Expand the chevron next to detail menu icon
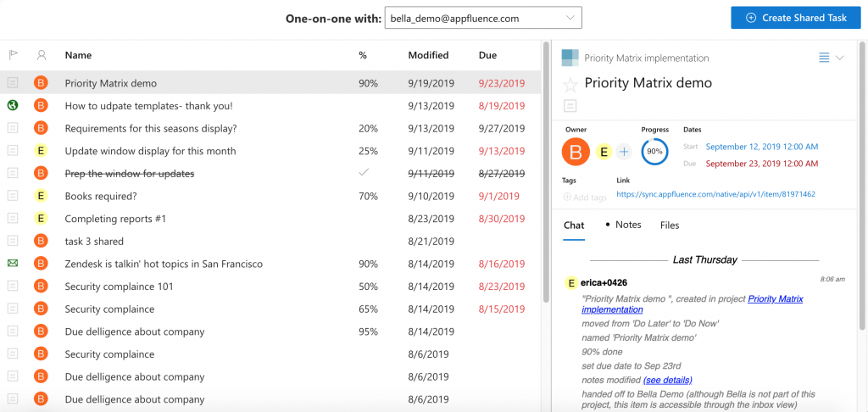868x412 pixels. pos(839,58)
